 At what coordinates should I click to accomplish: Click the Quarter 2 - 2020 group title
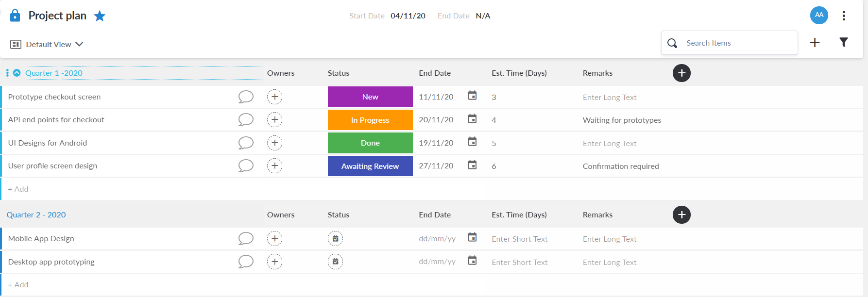(36, 214)
